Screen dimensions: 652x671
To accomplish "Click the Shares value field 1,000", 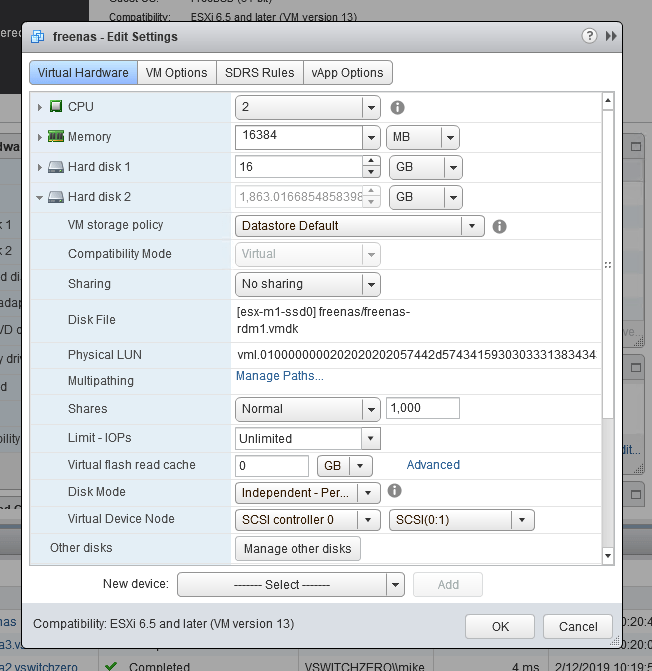I will point(423,408).
